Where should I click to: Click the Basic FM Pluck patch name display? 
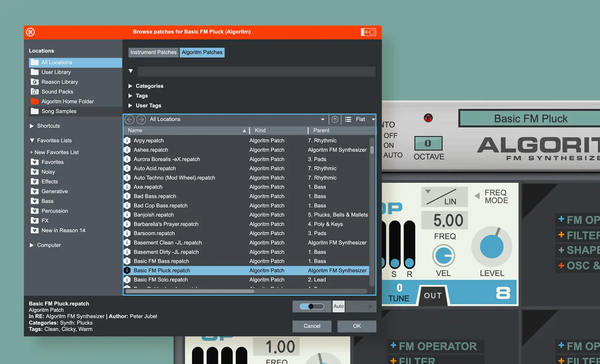pos(530,119)
